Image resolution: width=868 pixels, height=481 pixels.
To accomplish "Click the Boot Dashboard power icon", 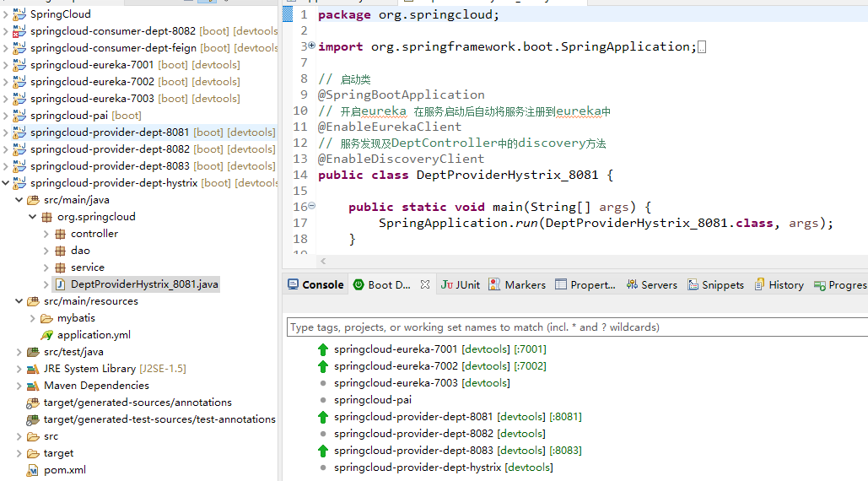I will point(359,284).
